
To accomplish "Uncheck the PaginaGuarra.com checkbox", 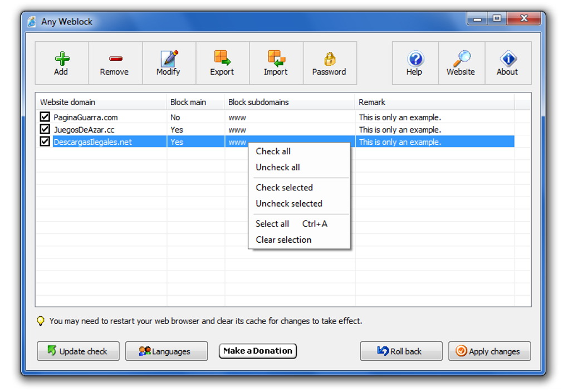I will 45,117.
